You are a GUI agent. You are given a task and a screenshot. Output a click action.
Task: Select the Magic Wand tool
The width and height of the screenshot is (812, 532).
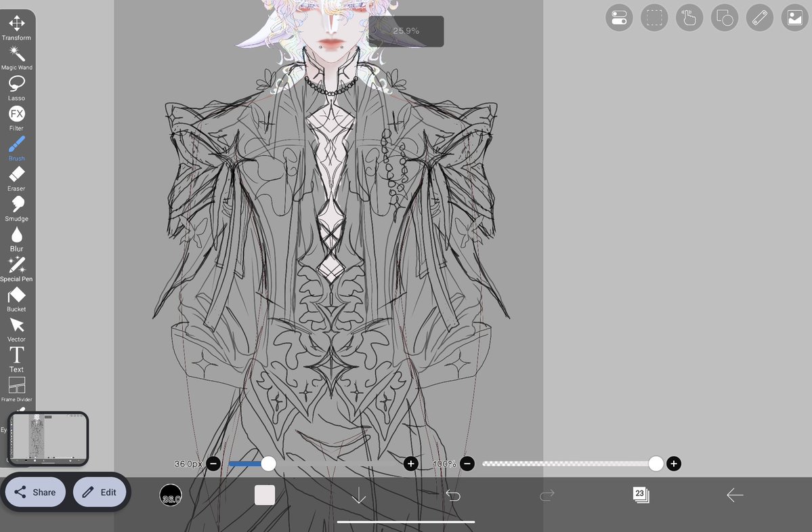(x=16, y=58)
